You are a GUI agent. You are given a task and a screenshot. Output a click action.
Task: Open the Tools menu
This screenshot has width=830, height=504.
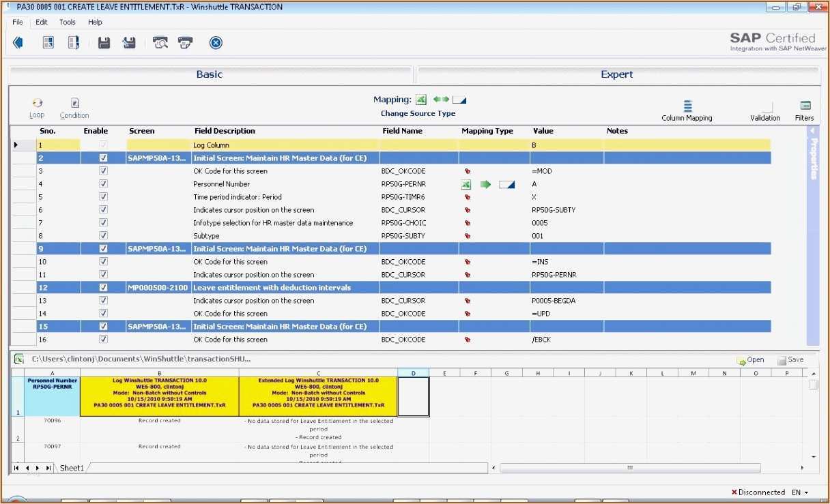tap(67, 22)
